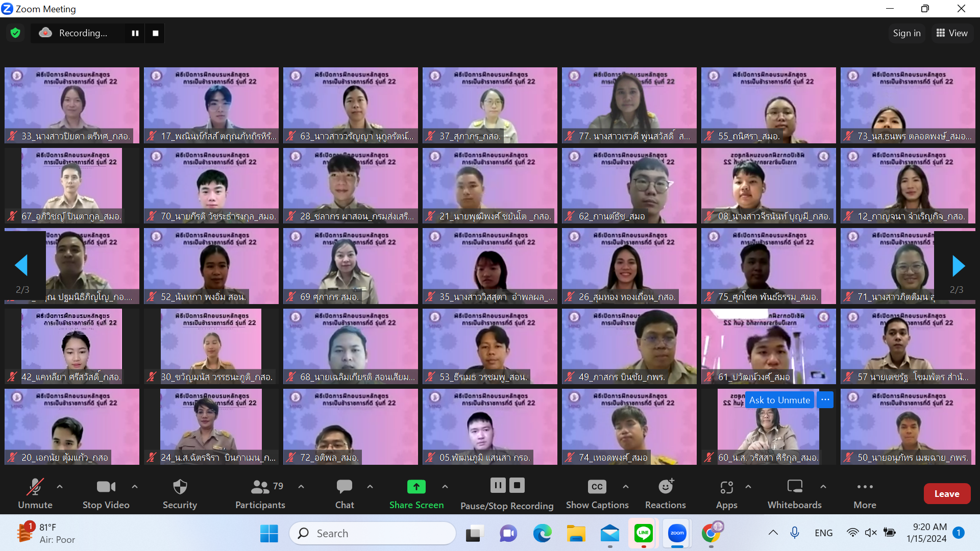
Task: Expand audio options arrow beside Unmute
Action: click(60, 487)
